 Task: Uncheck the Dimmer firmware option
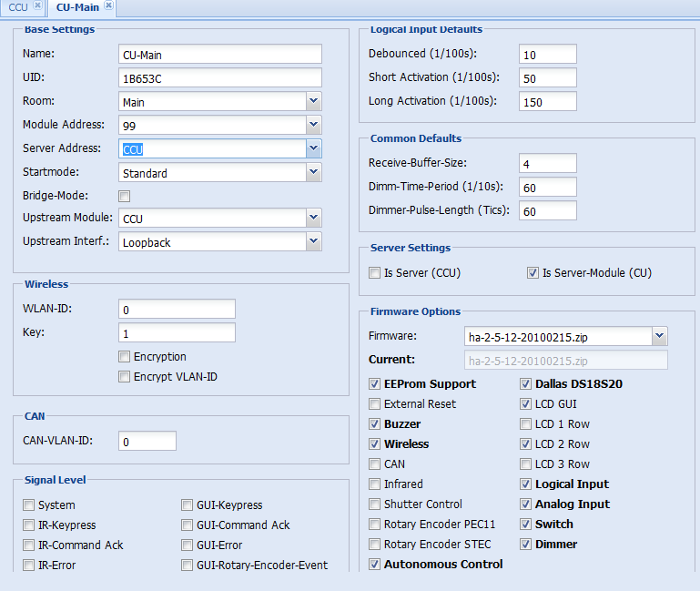(526, 544)
